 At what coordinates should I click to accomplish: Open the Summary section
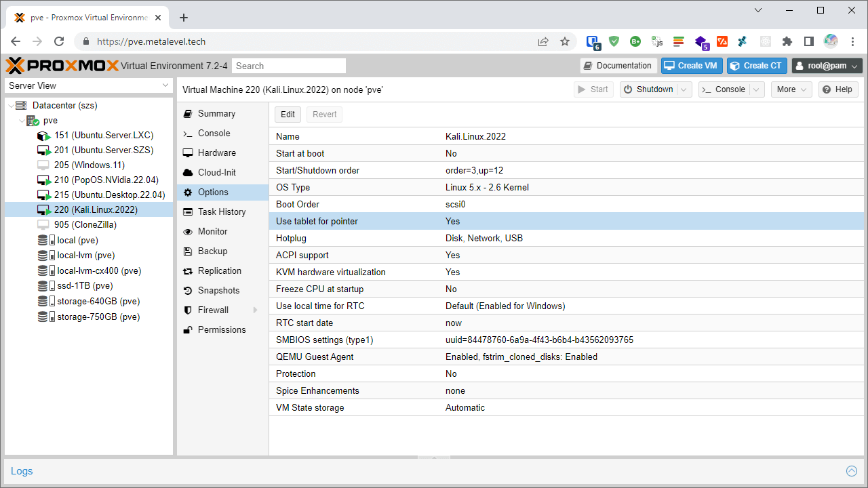click(x=223, y=114)
